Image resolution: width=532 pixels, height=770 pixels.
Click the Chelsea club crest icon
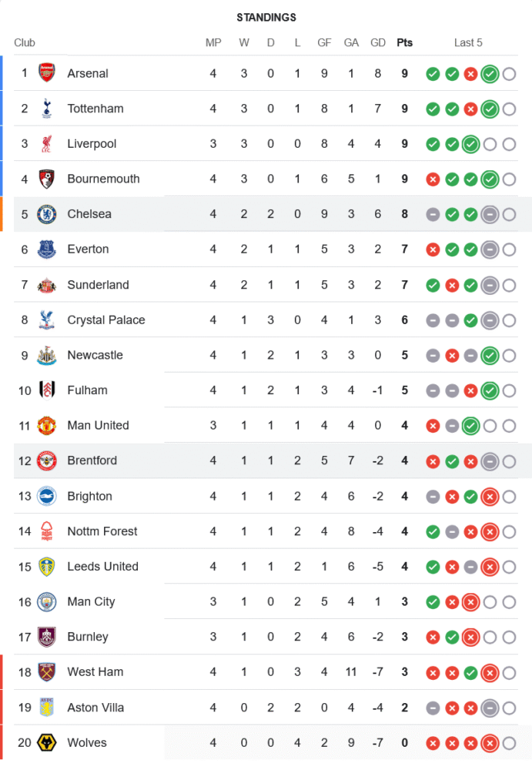[47, 214]
